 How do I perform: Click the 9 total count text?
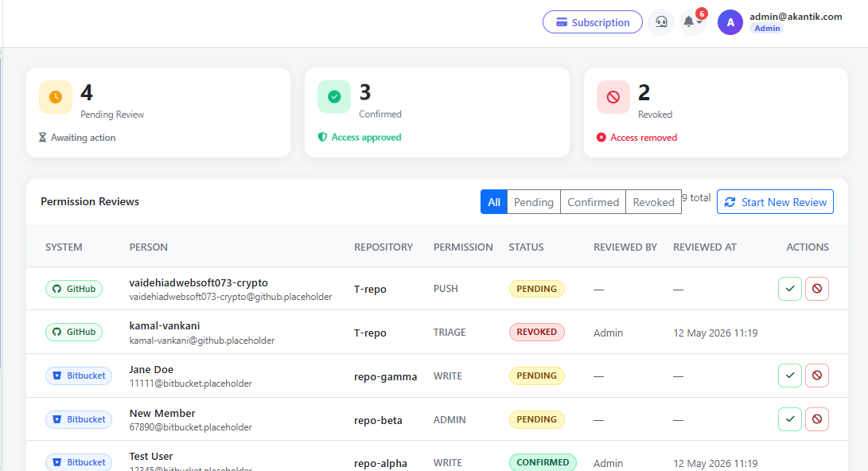coord(696,197)
